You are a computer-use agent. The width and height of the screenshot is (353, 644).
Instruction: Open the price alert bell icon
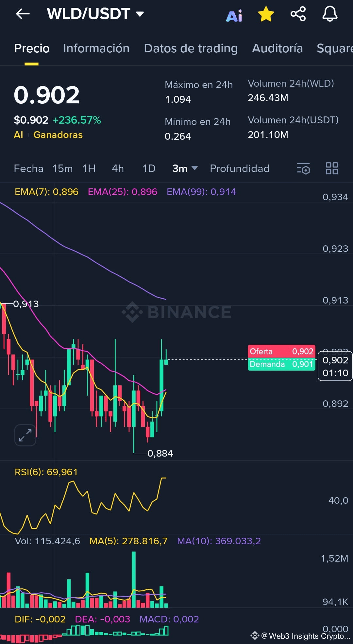pos(330,14)
